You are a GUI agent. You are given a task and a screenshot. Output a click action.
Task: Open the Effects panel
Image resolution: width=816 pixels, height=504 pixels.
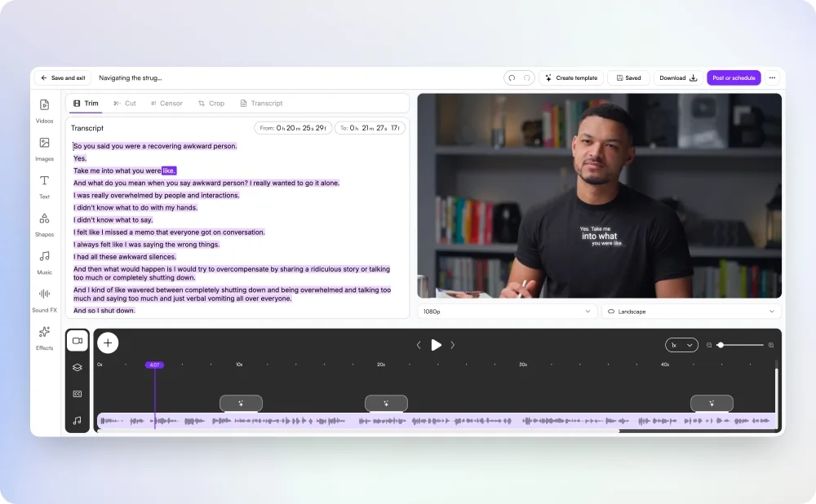[x=44, y=338]
